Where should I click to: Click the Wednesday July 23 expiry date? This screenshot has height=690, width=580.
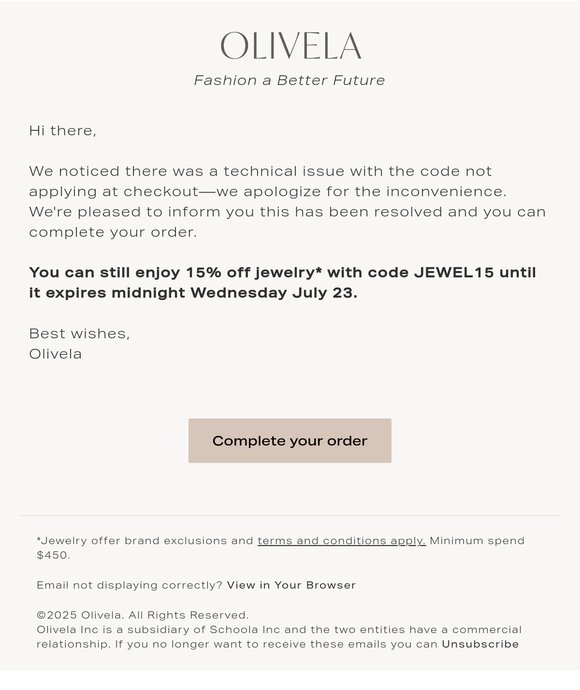[x=273, y=293]
